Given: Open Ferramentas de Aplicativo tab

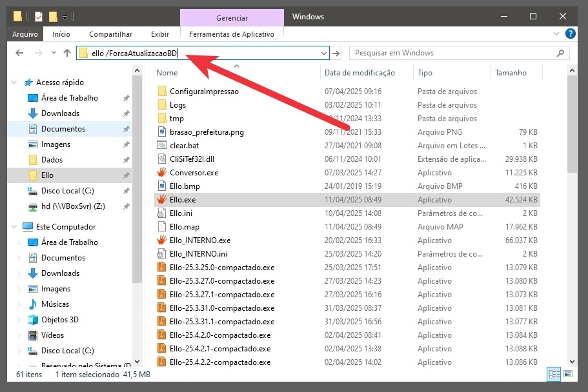Looking at the screenshot, I should (x=231, y=34).
